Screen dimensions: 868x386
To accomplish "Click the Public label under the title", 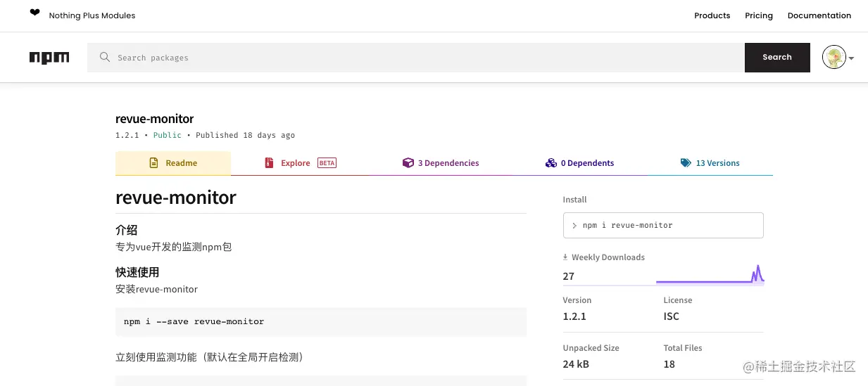I will 168,135.
